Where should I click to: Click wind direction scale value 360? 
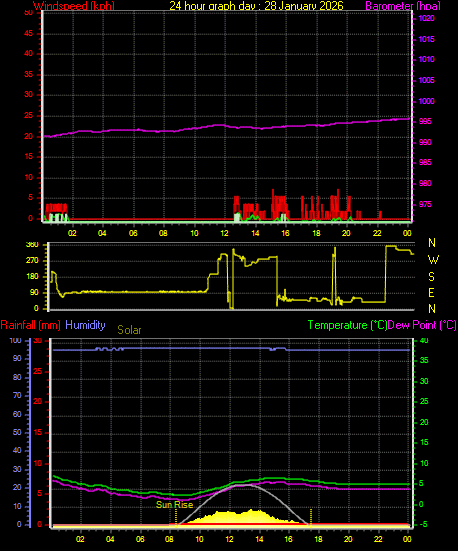32,245
